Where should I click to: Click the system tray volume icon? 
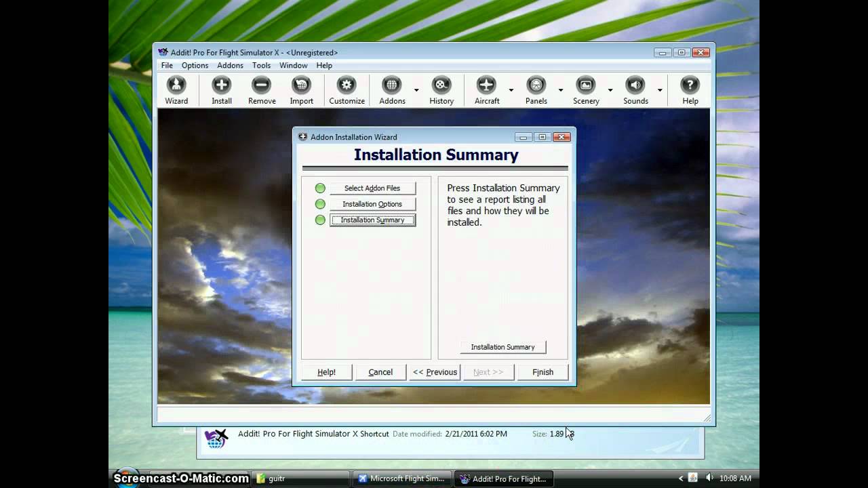click(x=709, y=478)
